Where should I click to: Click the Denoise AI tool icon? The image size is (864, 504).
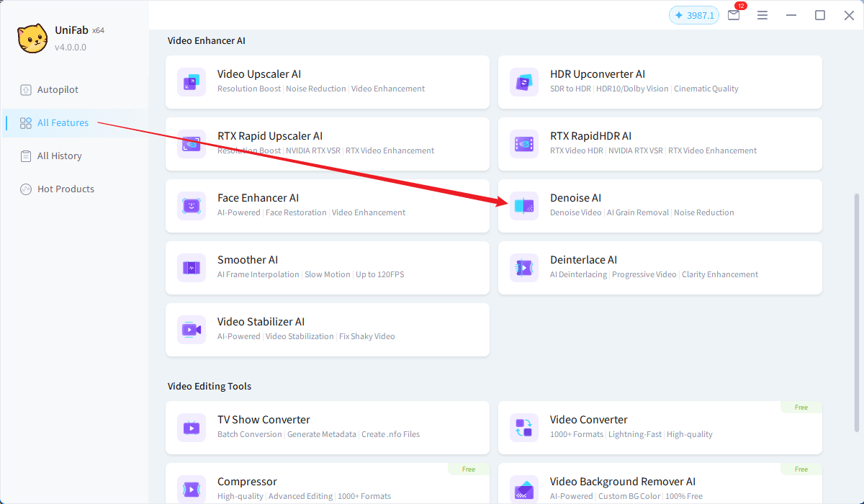point(523,205)
